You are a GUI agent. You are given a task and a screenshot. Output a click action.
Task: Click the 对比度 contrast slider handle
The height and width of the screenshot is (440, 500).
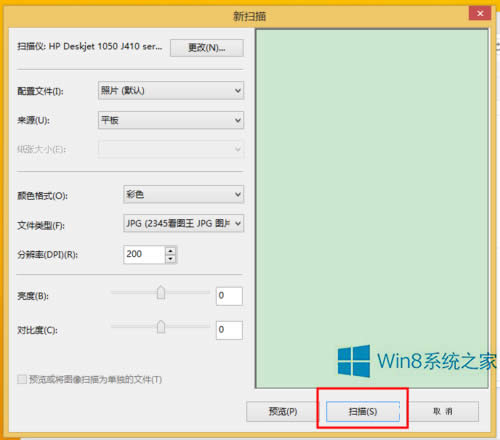161,327
